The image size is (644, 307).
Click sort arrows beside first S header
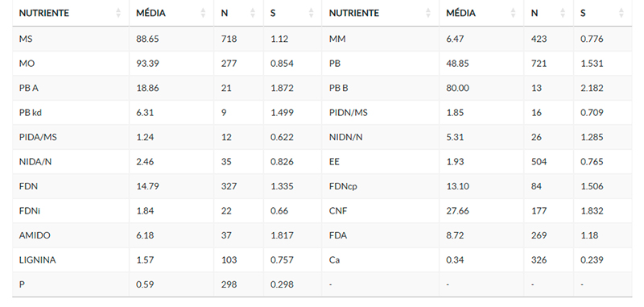(311, 13)
